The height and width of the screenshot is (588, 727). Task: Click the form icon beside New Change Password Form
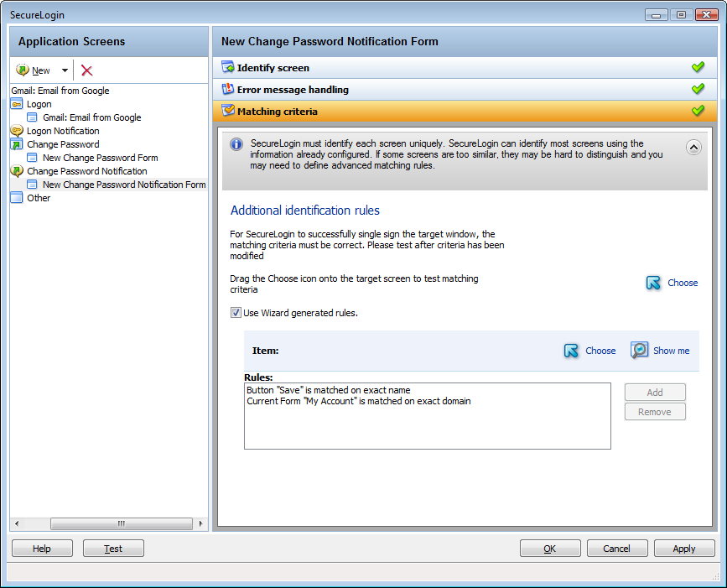point(32,158)
